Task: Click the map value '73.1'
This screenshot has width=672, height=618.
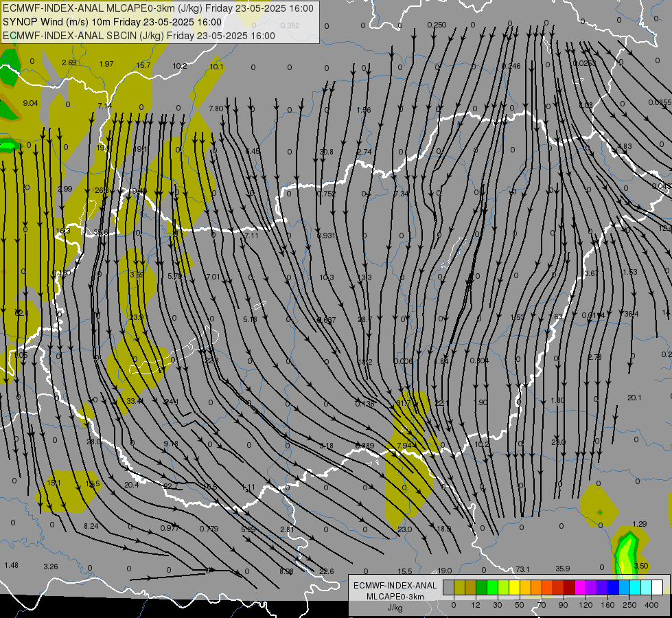Action: point(522,569)
